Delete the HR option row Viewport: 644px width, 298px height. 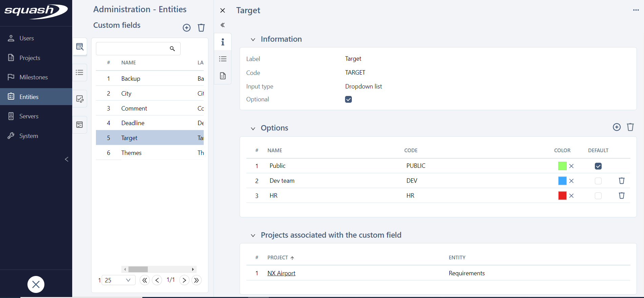[x=621, y=196]
